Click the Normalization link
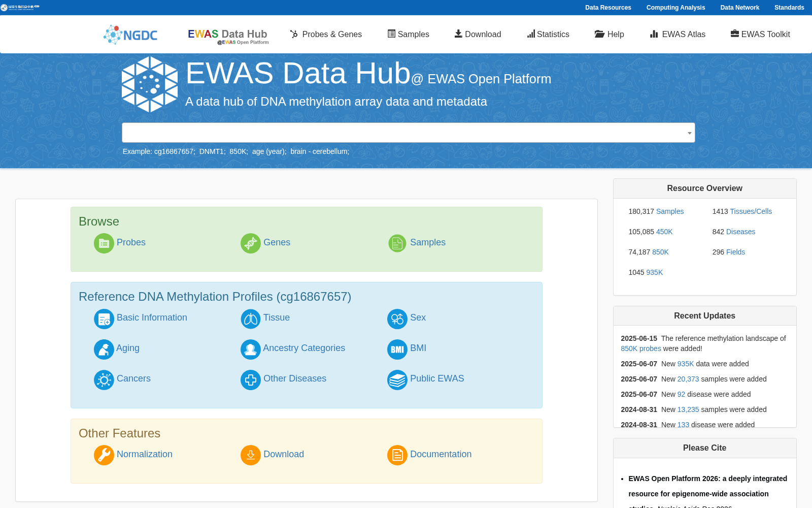 pyautogui.click(x=145, y=454)
